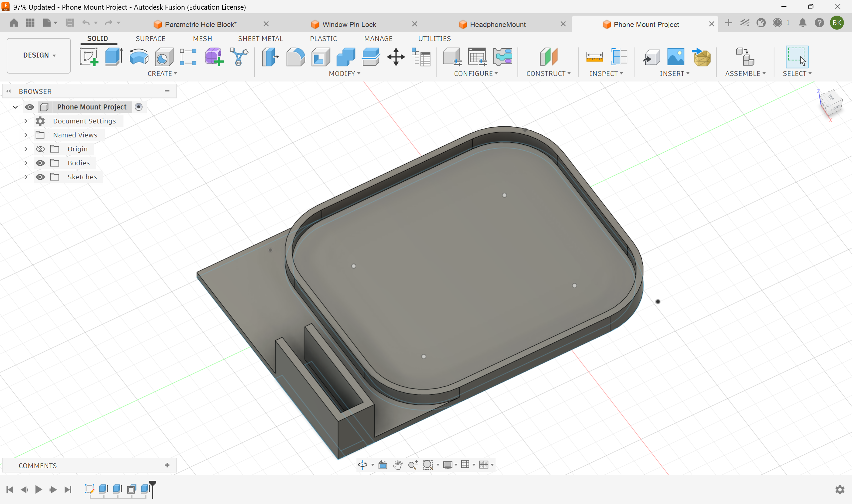Activate the Measure tool
The height and width of the screenshot is (504, 852).
click(594, 57)
